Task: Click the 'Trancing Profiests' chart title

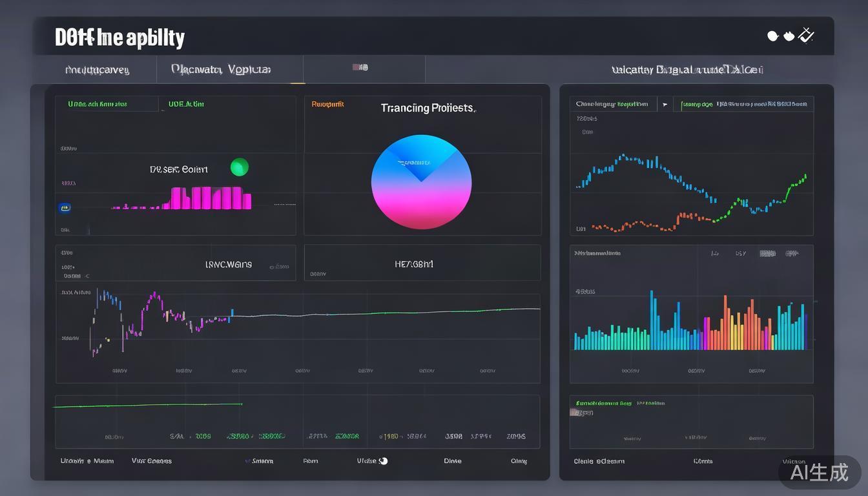Action: 428,108
